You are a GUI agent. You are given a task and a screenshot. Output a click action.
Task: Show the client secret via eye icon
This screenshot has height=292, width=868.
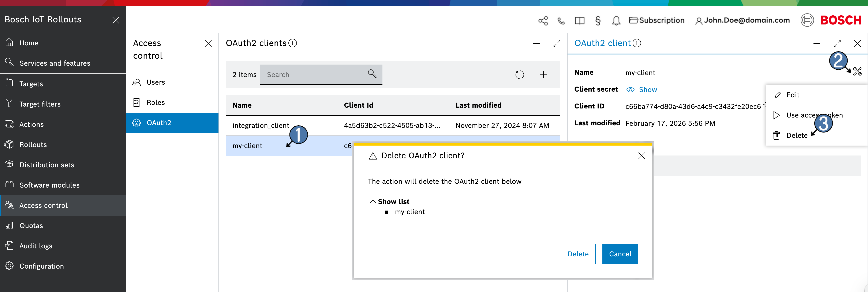(x=630, y=89)
